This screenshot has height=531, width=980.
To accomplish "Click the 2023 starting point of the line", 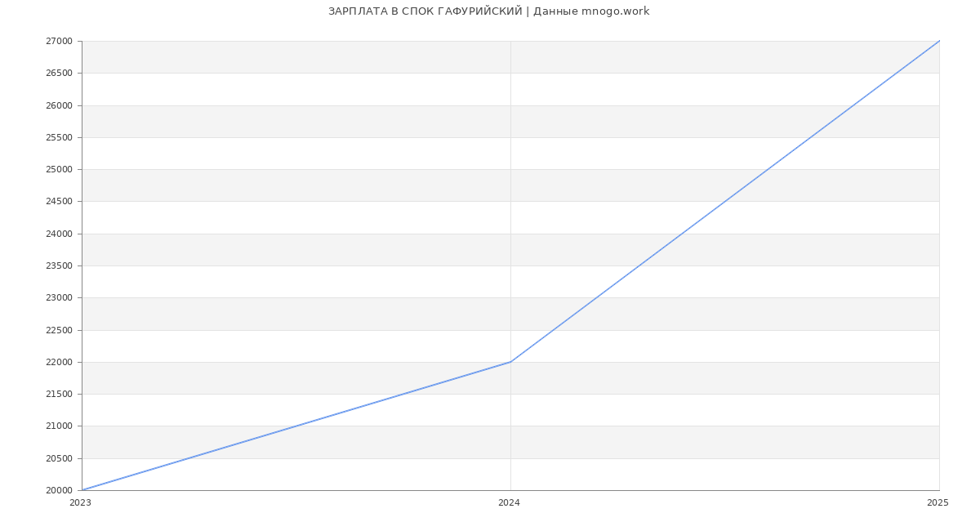I will tap(82, 490).
